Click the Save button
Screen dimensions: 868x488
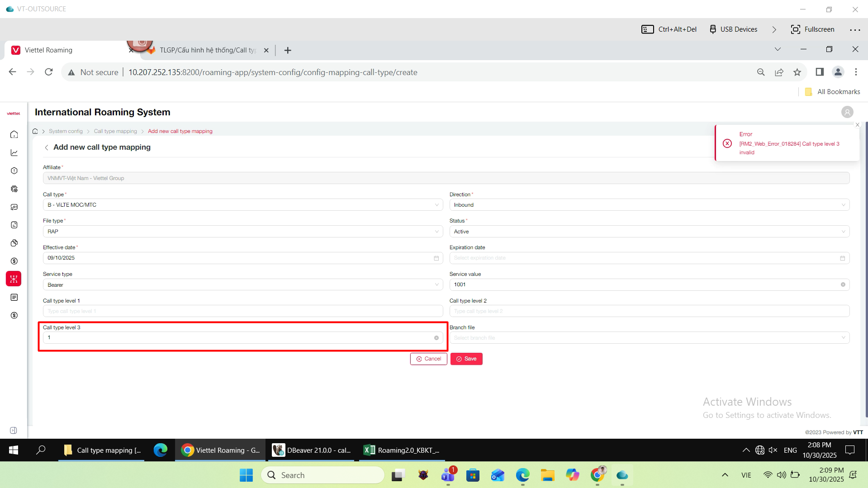coord(466,359)
